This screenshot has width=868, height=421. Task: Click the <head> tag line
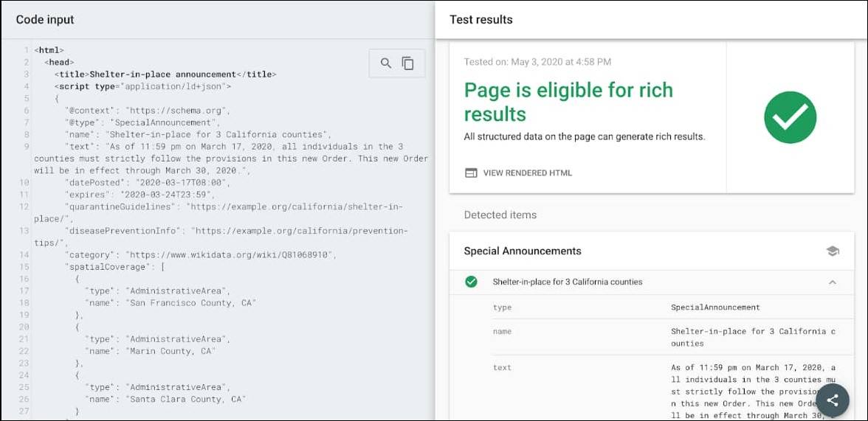(x=59, y=63)
